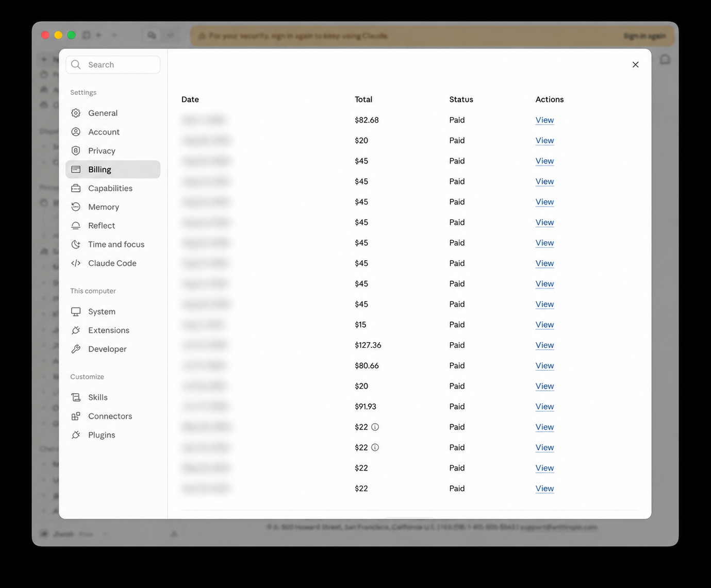Focus the settings Search field
Screen dimensions: 711x588
113,64
